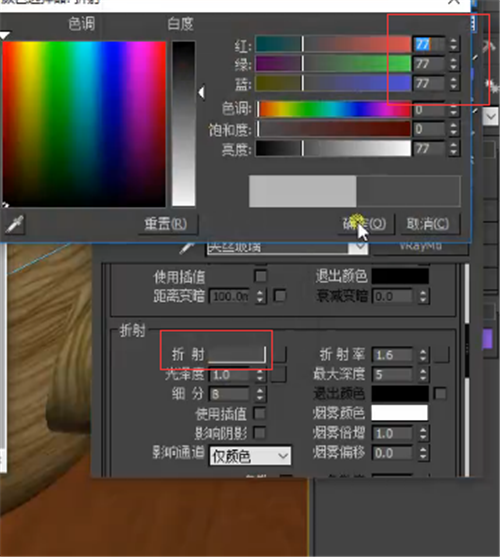Click the 亮度 value number field
This screenshot has height=557, width=500.
(x=429, y=148)
